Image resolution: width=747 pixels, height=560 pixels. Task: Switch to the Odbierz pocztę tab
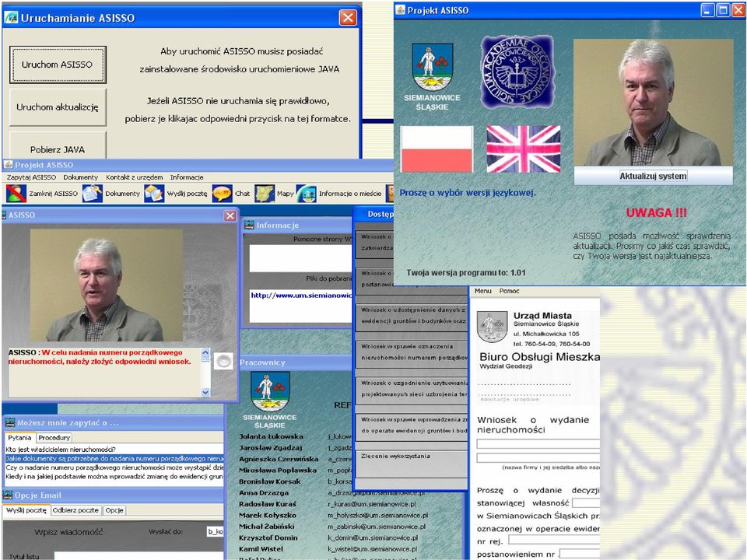(x=75, y=510)
